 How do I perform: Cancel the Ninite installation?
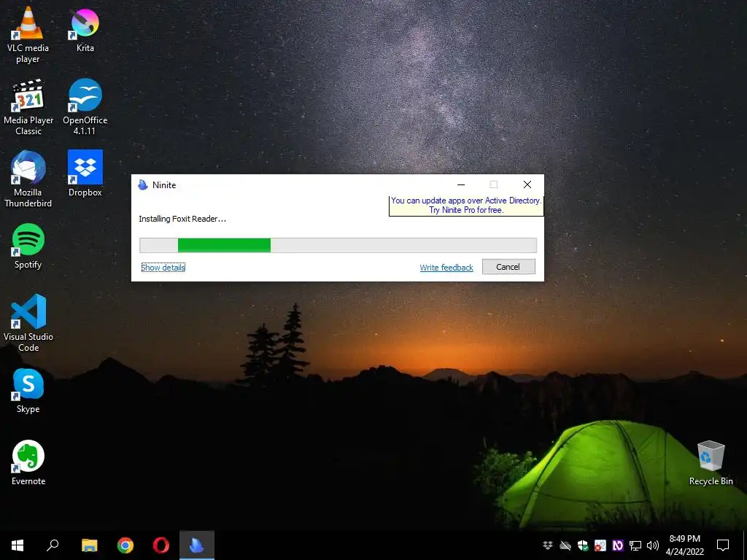[508, 267]
